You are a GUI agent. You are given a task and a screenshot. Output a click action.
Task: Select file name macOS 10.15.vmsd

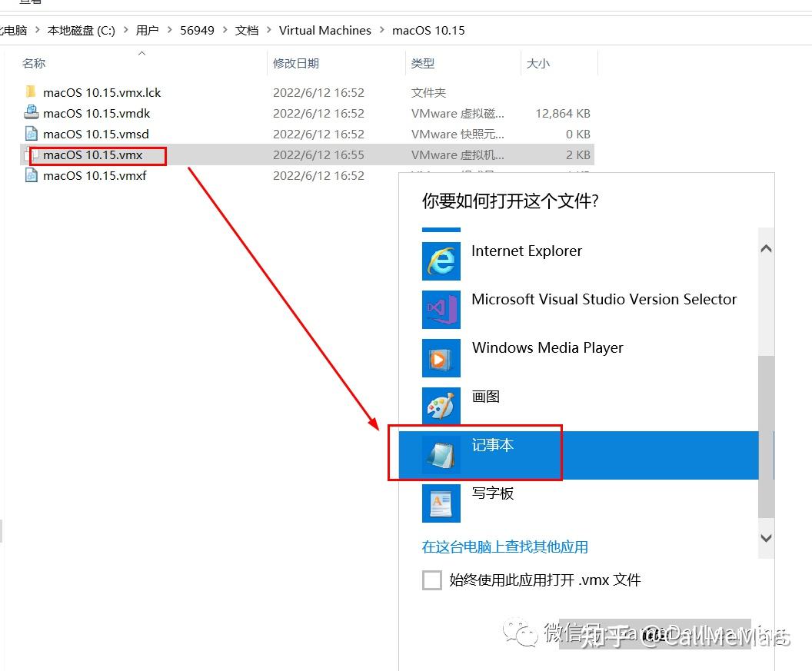tap(96, 134)
